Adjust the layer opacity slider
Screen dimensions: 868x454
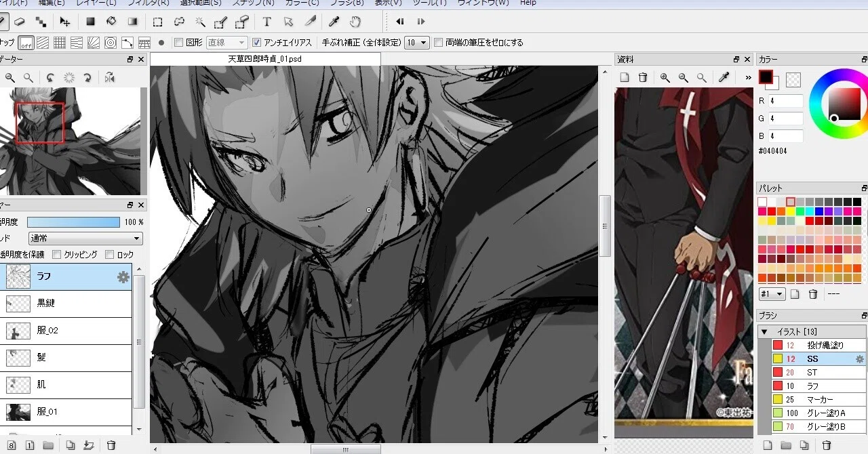(73, 222)
